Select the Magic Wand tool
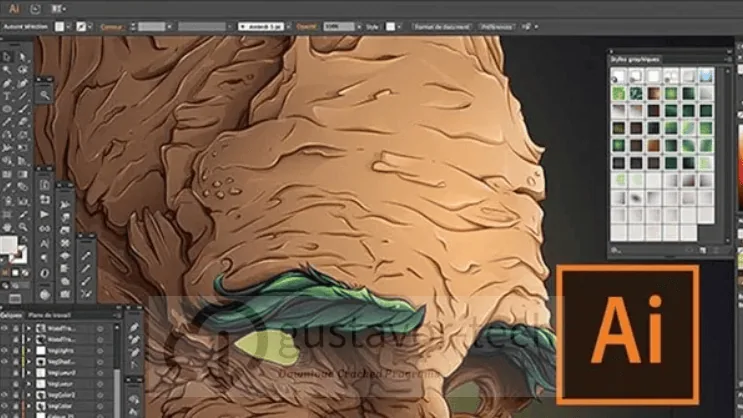Screen dimensions: 743x418 pyautogui.click(x=7, y=70)
